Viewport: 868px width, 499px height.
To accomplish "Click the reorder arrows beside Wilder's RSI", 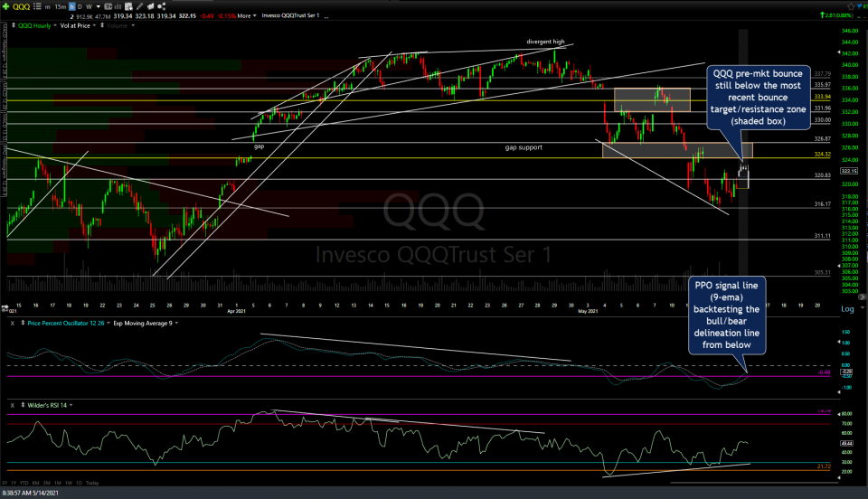I will [23, 405].
